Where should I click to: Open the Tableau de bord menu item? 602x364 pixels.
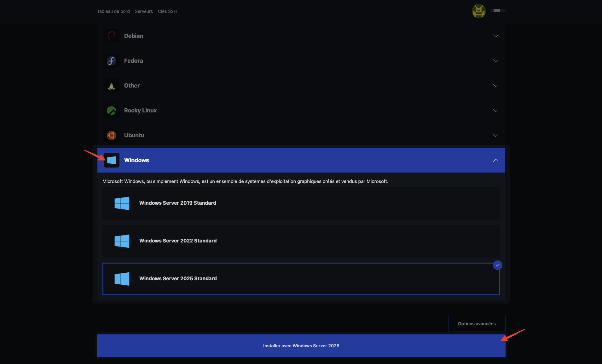(113, 11)
